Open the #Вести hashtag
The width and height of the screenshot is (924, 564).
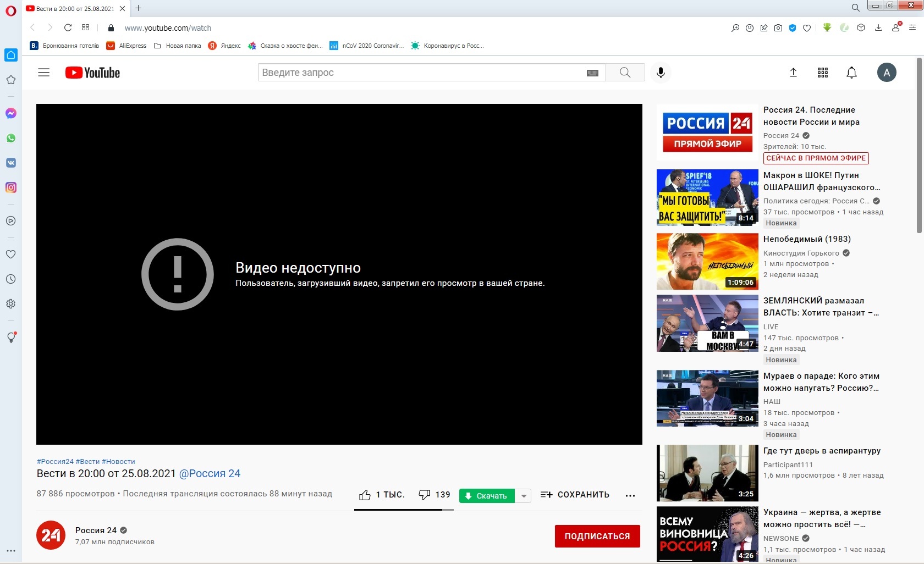point(87,462)
